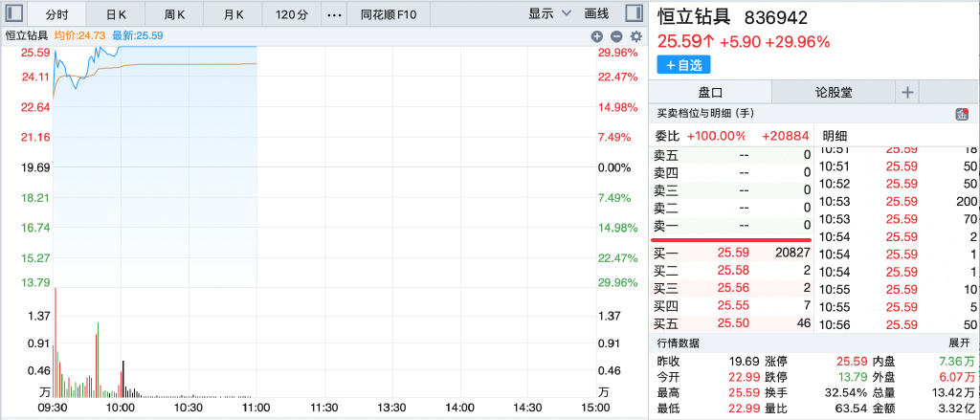Click the 内盘 7.36万 value
The image size is (980, 420).
click(x=957, y=362)
